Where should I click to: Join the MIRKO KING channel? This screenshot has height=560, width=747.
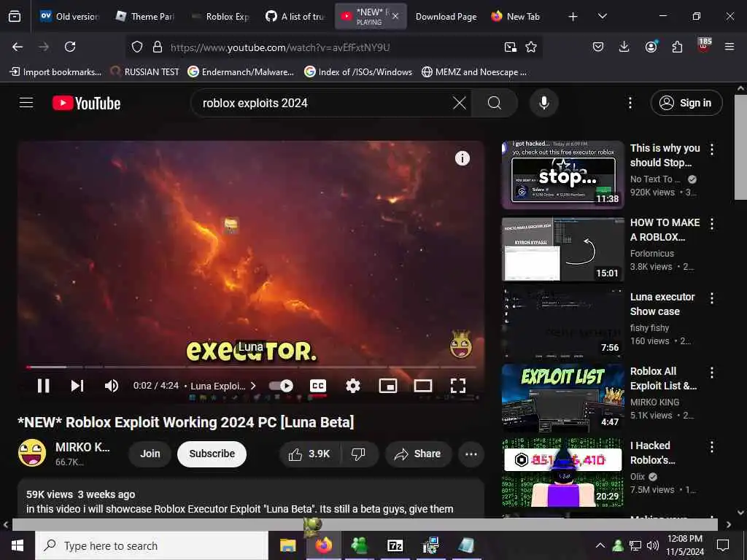click(x=150, y=454)
